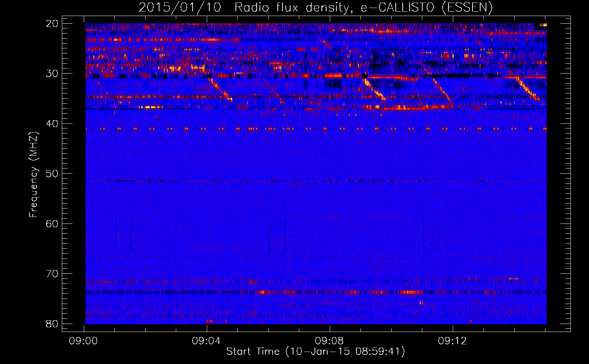The height and width of the screenshot is (364, 589).
Task: Select the '50' frequency tick label
Action: [52, 174]
